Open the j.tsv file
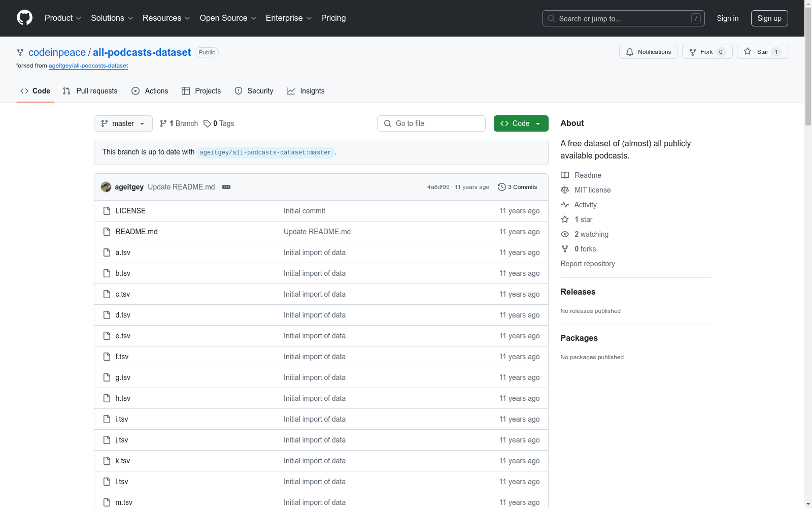 (122, 440)
